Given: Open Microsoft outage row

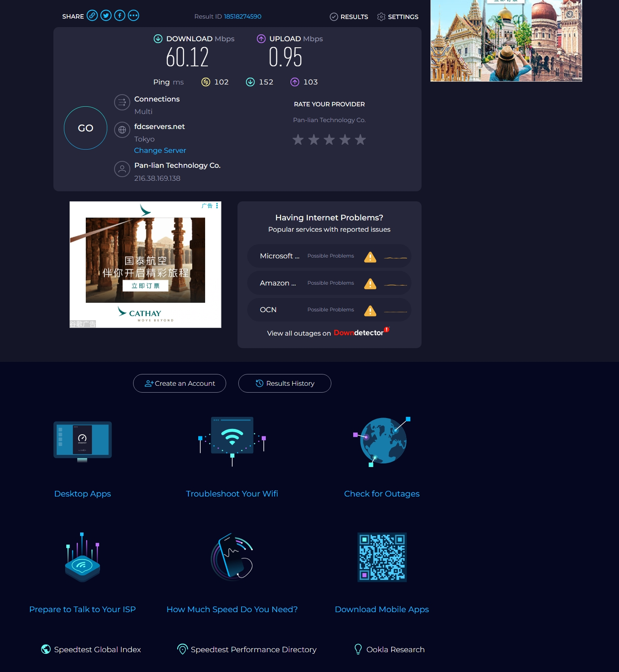Looking at the screenshot, I should point(329,256).
